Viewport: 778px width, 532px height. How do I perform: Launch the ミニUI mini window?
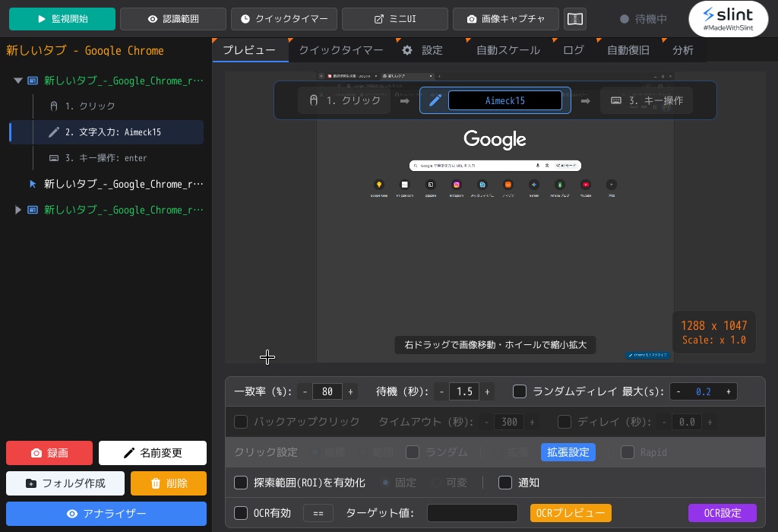tap(394, 19)
